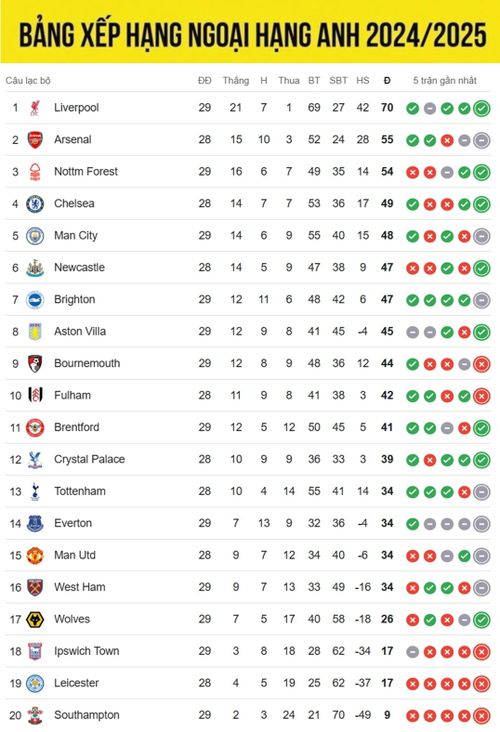Click the '5 trận gần nhất' header

[444, 81]
